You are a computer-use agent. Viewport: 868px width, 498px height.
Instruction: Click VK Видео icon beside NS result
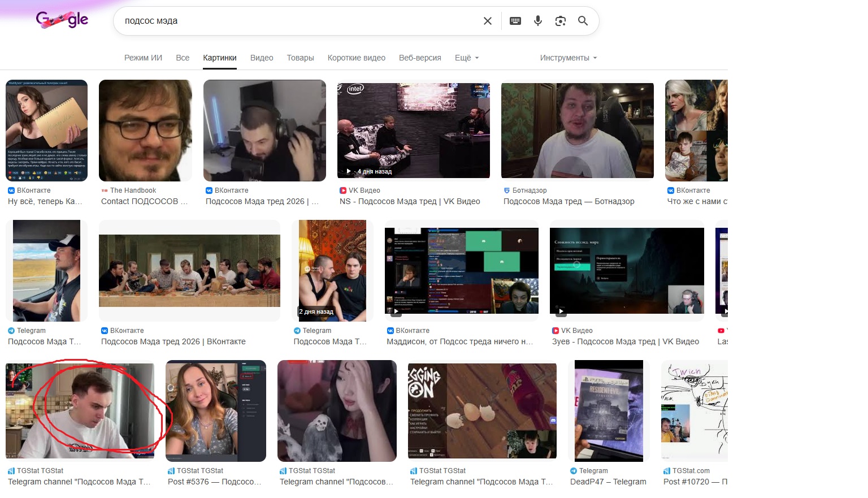click(343, 190)
